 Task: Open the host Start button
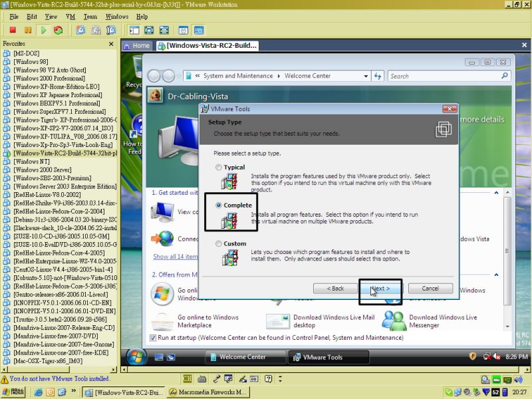point(13,392)
